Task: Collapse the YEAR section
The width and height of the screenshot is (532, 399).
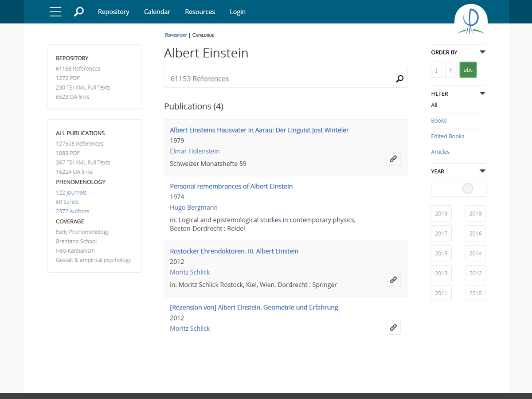Action: click(482, 171)
